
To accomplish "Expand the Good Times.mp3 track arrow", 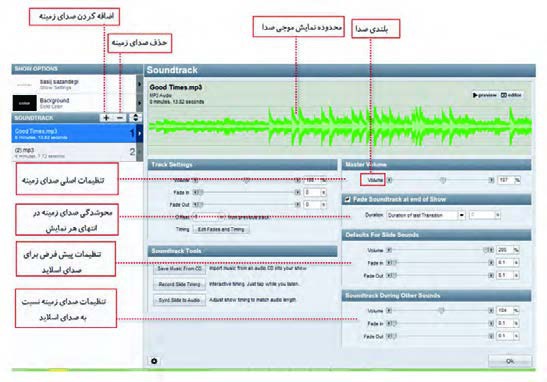I will 140,133.
